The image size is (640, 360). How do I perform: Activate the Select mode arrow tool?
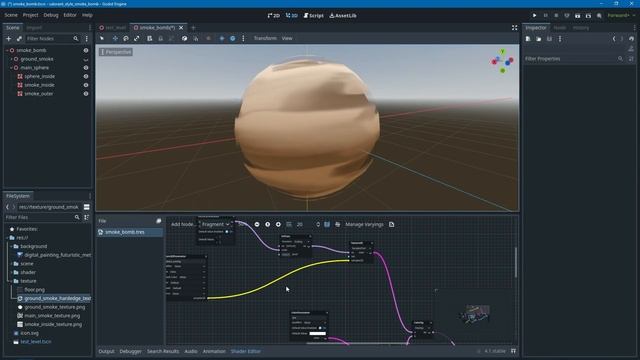(x=102, y=38)
